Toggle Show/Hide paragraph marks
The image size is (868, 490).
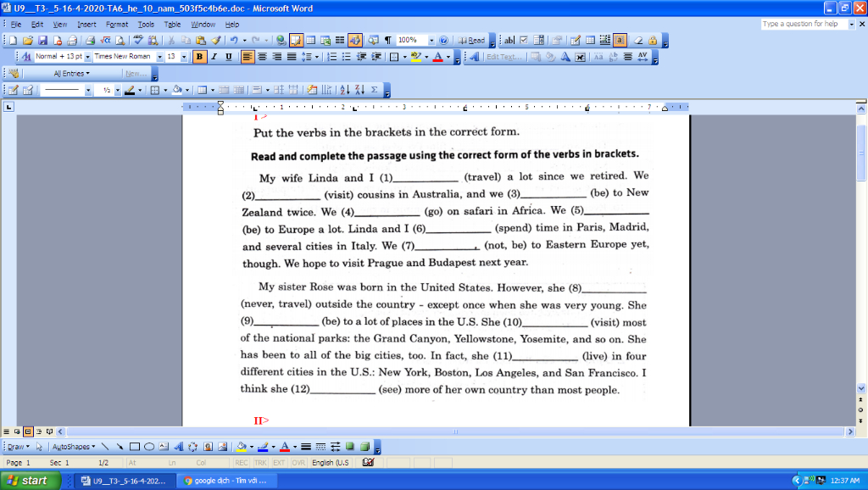pos(388,41)
